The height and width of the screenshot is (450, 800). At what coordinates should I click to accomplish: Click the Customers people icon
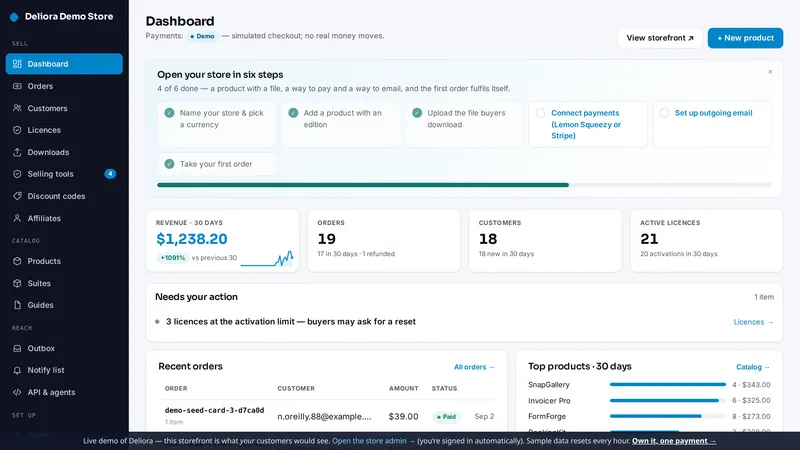tap(17, 108)
